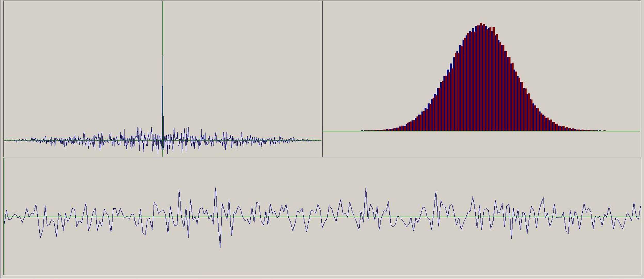Click the bottom noise waveform panel
The width and height of the screenshot is (644, 279).
[322, 216]
